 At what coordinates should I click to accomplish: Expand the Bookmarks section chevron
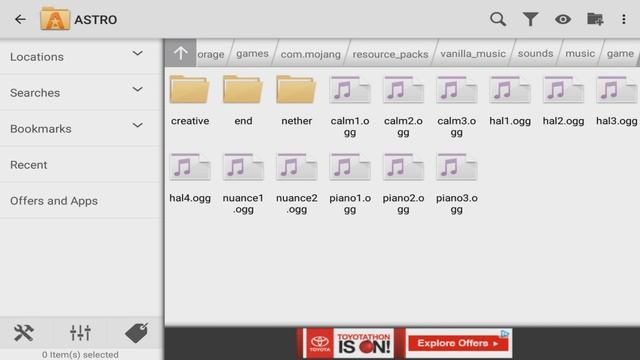point(138,125)
